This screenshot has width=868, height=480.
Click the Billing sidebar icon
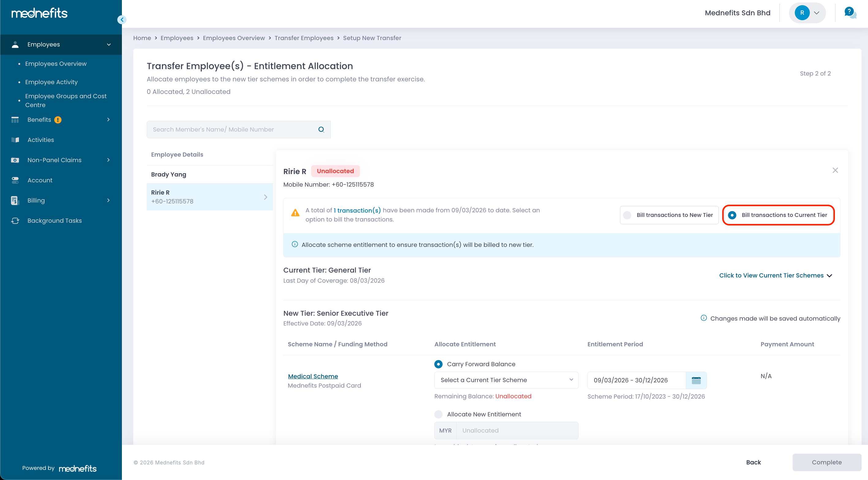click(x=15, y=200)
